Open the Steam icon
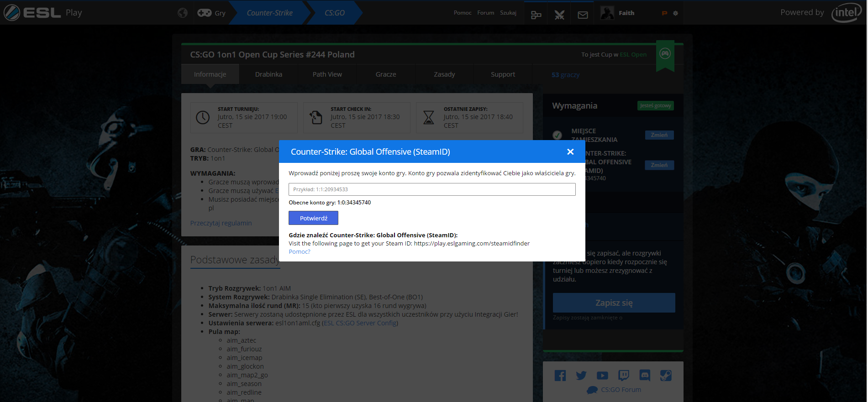Image resolution: width=868 pixels, height=402 pixels. point(666,376)
